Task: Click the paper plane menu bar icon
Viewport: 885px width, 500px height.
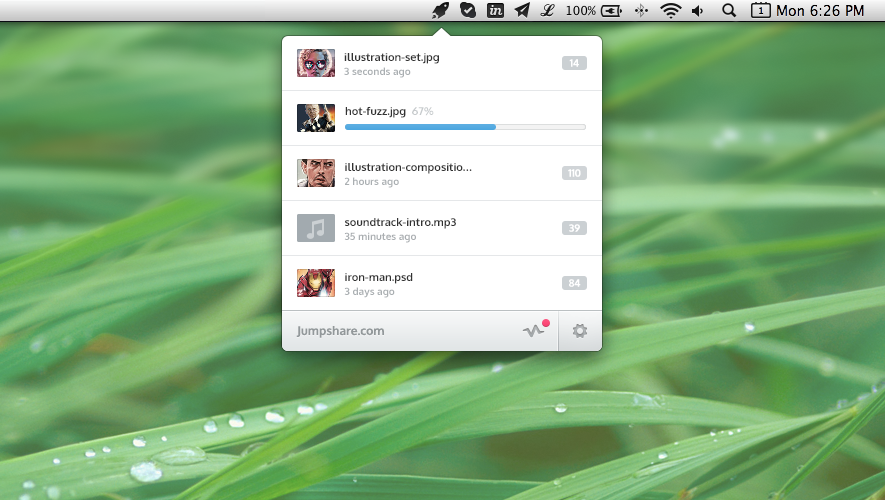Action: coord(522,11)
